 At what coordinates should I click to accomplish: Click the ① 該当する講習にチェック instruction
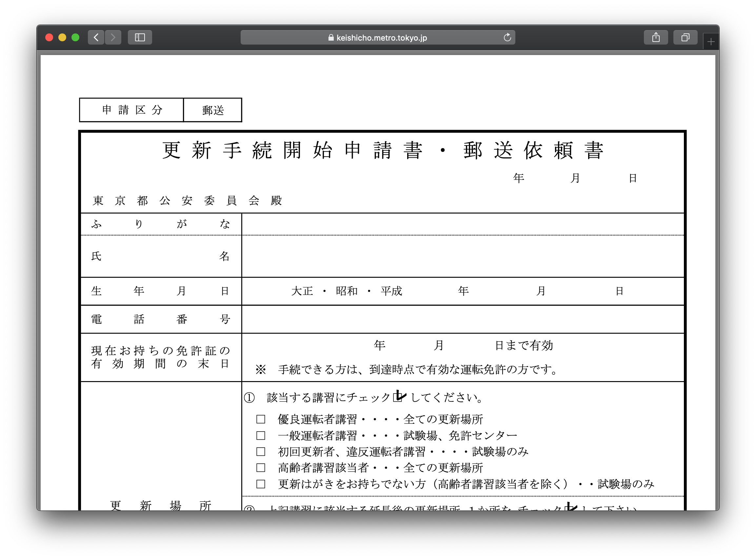point(364,397)
